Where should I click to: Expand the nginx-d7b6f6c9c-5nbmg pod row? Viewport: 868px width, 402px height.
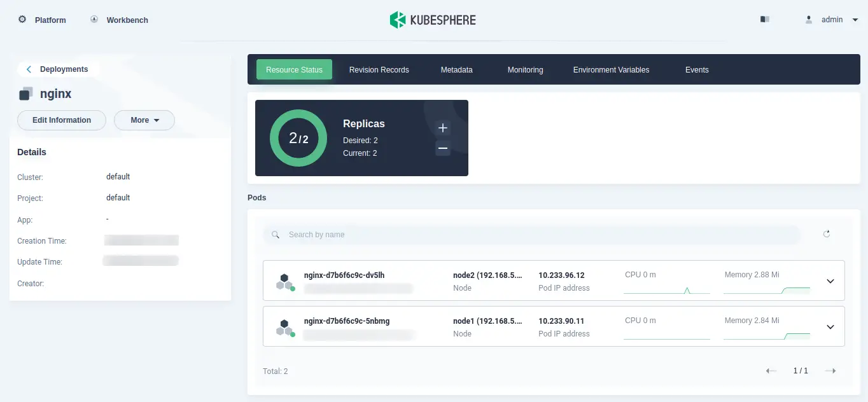coord(830,327)
